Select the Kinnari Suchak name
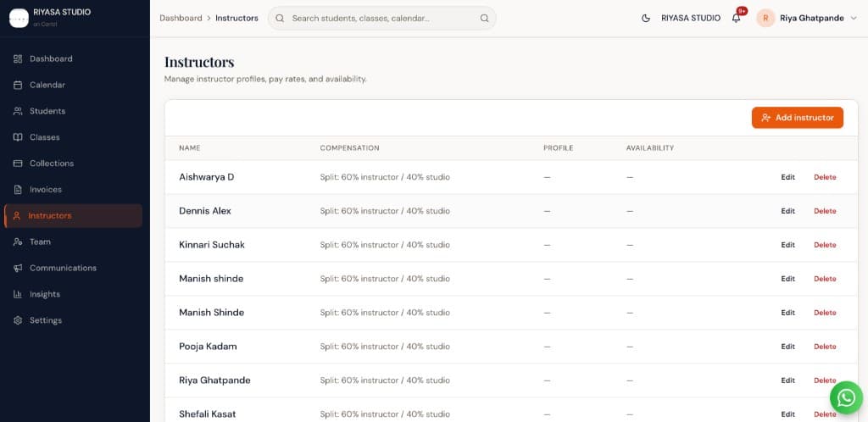The width and height of the screenshot is (868, 422). [211, 244]
